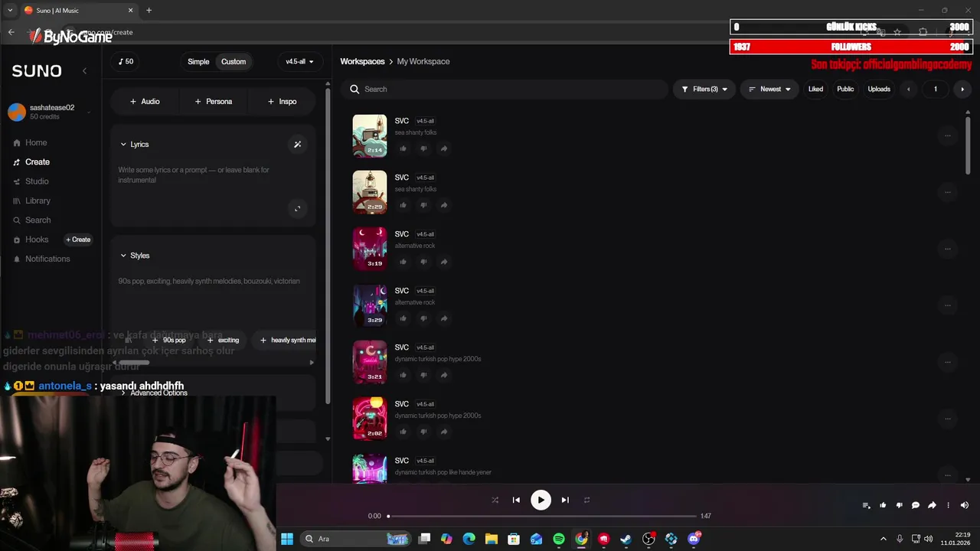Screen dimensions: 980x551
Task: Mute the player volume icon
Action: (x=964, y=505)
